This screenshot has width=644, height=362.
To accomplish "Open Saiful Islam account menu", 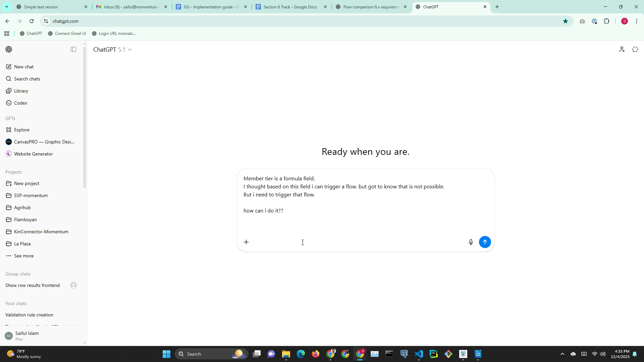I will click(27, 336).
